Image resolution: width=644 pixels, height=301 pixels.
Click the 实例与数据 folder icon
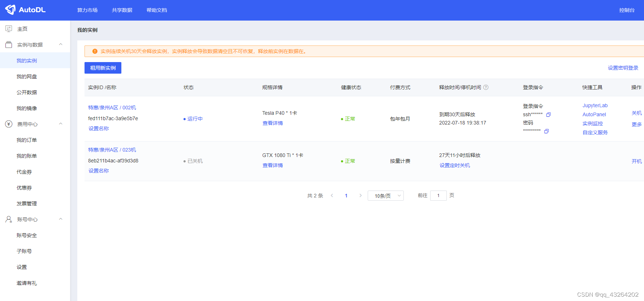pos(9,44)
